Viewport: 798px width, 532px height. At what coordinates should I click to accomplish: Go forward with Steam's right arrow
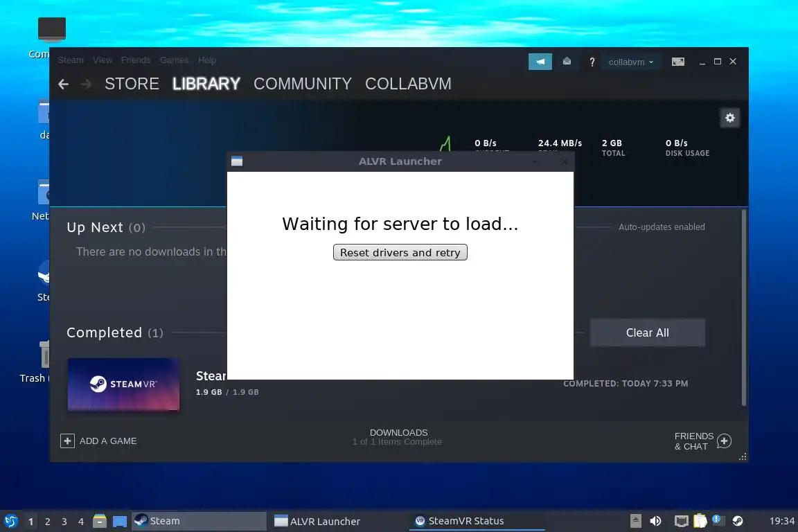[86, 84]
